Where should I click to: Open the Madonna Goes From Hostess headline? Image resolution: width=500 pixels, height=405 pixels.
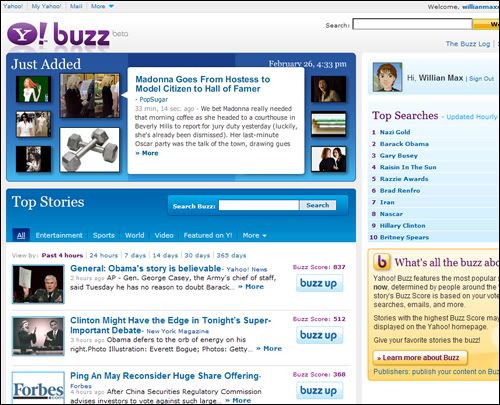203,84
